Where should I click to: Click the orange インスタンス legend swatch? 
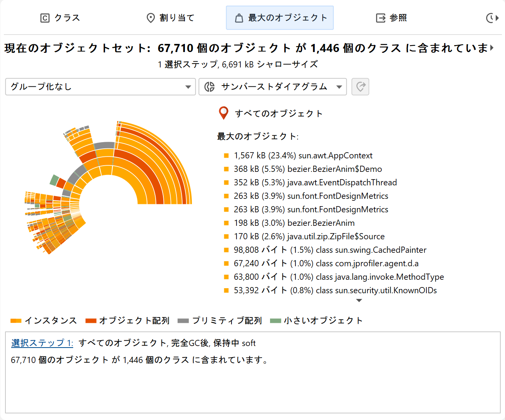(x=16, y=321)
